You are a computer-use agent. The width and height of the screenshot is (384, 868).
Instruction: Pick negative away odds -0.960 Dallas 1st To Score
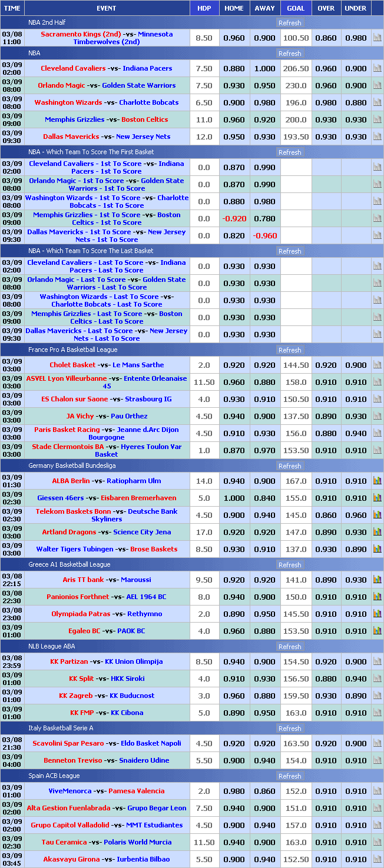264,235
